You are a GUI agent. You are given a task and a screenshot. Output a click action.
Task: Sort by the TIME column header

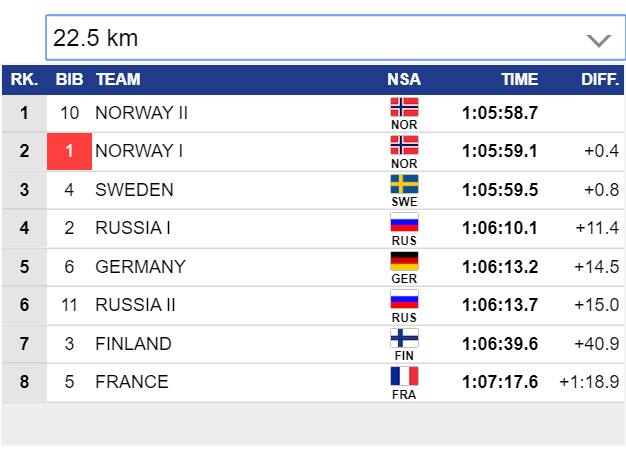(x=520, y=79)
